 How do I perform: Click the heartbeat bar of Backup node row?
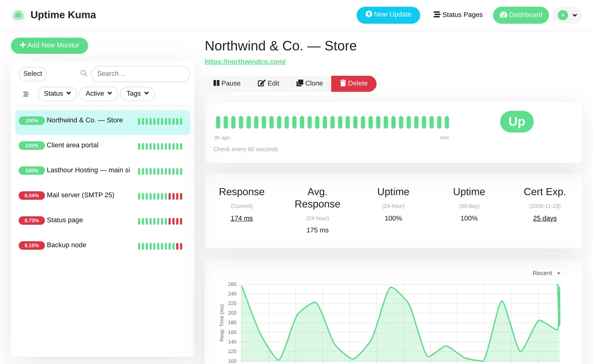(x=160, y=246)
